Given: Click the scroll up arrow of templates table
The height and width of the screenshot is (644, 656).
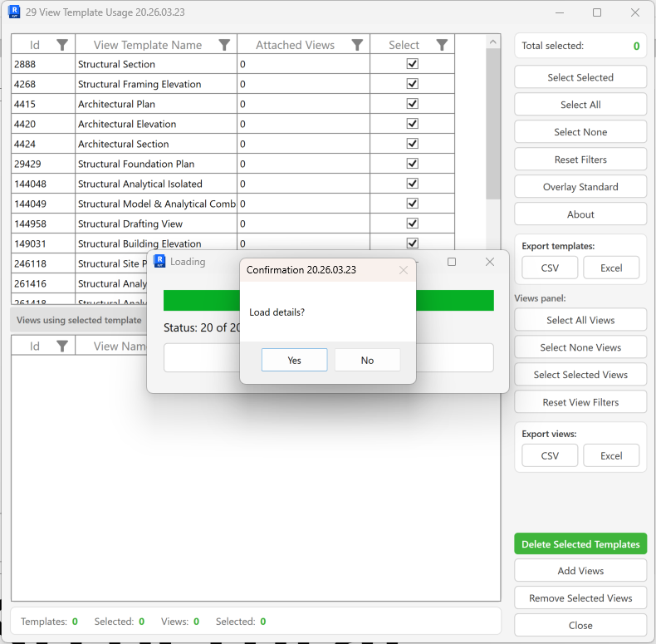Looking at the screenshot, I should (493, 42).
